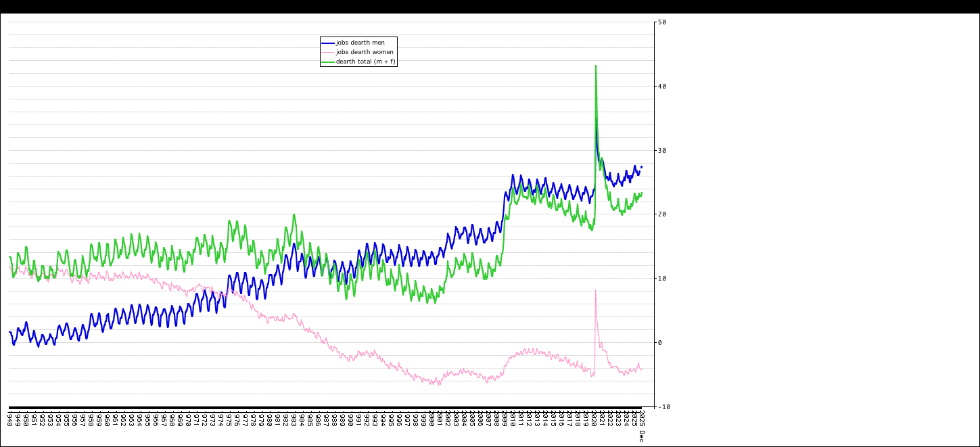Click the 10 label on the right y-axis

pos(662,279)
